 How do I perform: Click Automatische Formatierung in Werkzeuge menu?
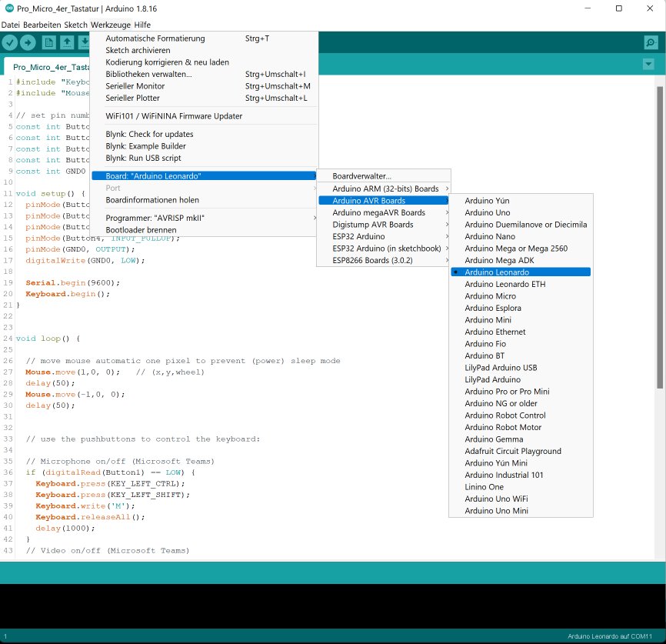coord(155,38)
